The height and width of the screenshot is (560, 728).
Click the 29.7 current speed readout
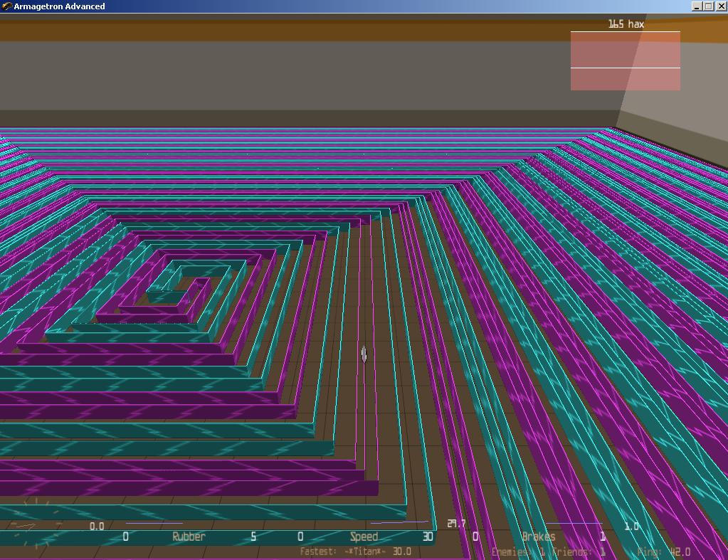coord(456,524)
